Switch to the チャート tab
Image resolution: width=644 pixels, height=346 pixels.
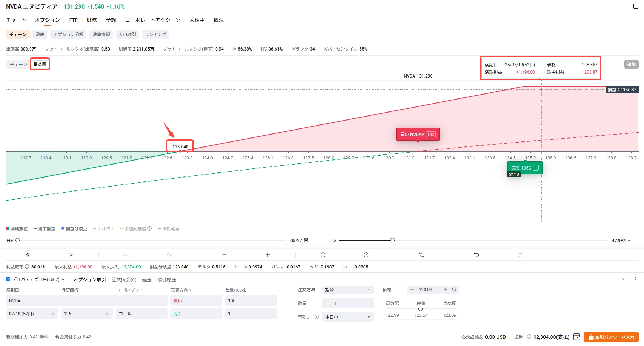click(16, 20)
